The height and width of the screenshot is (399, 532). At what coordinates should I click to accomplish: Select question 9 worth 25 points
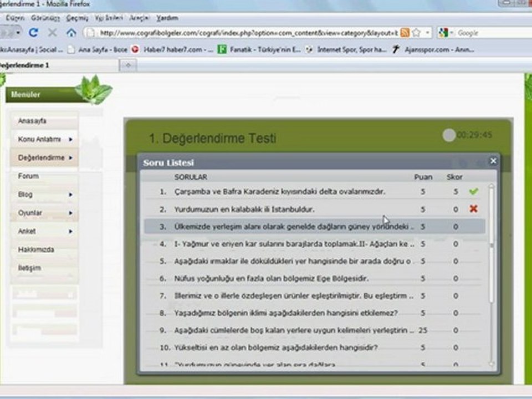click(315, 330)
